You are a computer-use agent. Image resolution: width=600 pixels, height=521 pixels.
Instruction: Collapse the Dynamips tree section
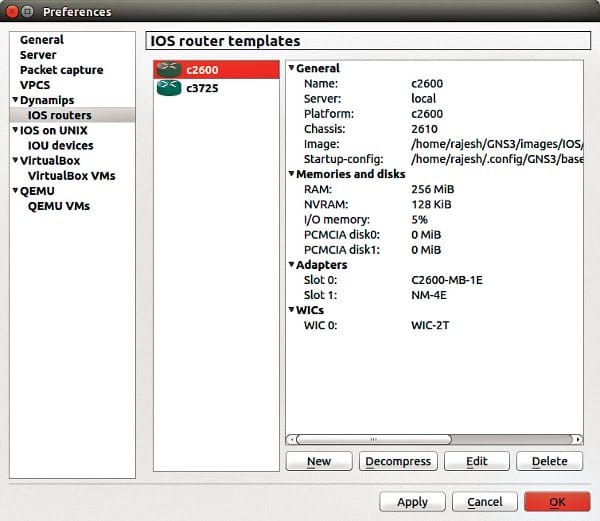(15, 100)
